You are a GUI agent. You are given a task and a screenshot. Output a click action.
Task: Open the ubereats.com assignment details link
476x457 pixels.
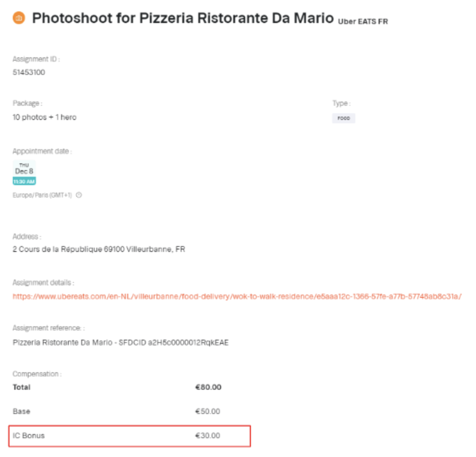[x=237, y=296]
